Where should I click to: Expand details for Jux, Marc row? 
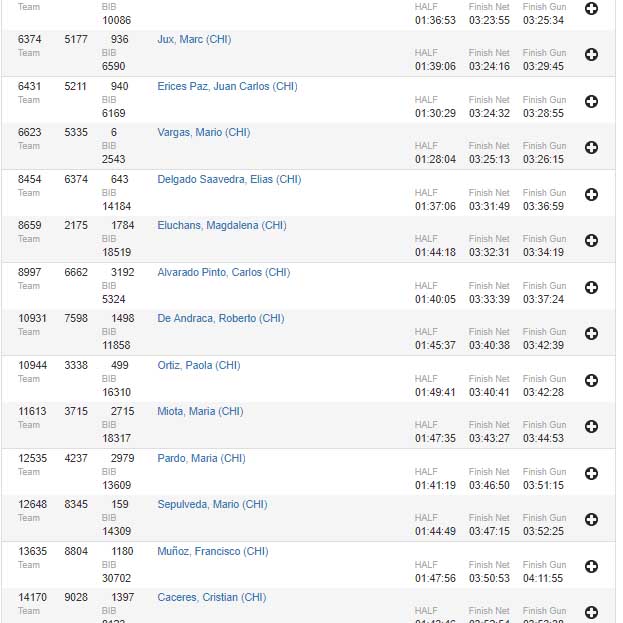591,54
